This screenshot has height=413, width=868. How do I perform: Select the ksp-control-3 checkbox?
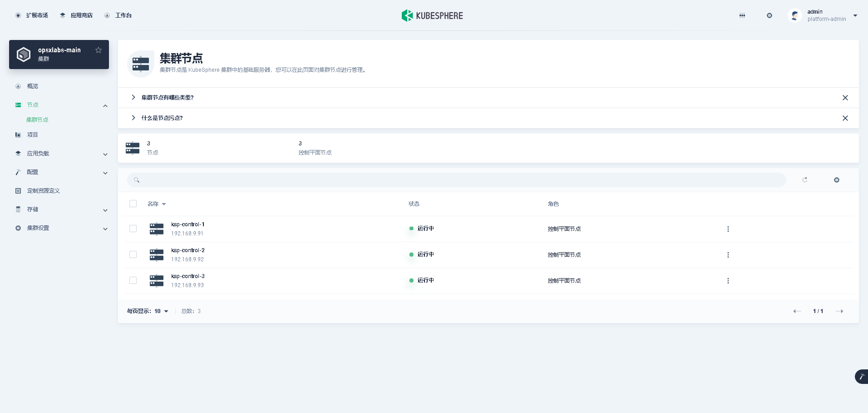click(x=133, y=280)
